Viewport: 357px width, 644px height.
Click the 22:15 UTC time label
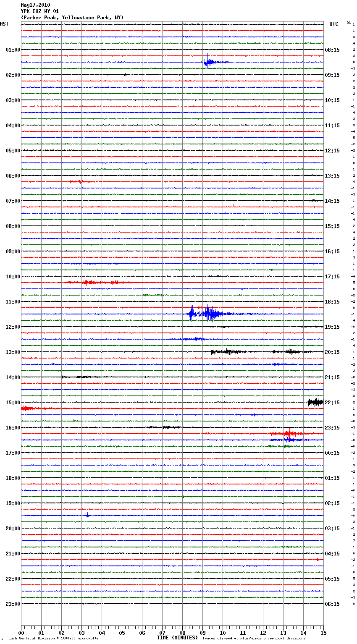332,403
